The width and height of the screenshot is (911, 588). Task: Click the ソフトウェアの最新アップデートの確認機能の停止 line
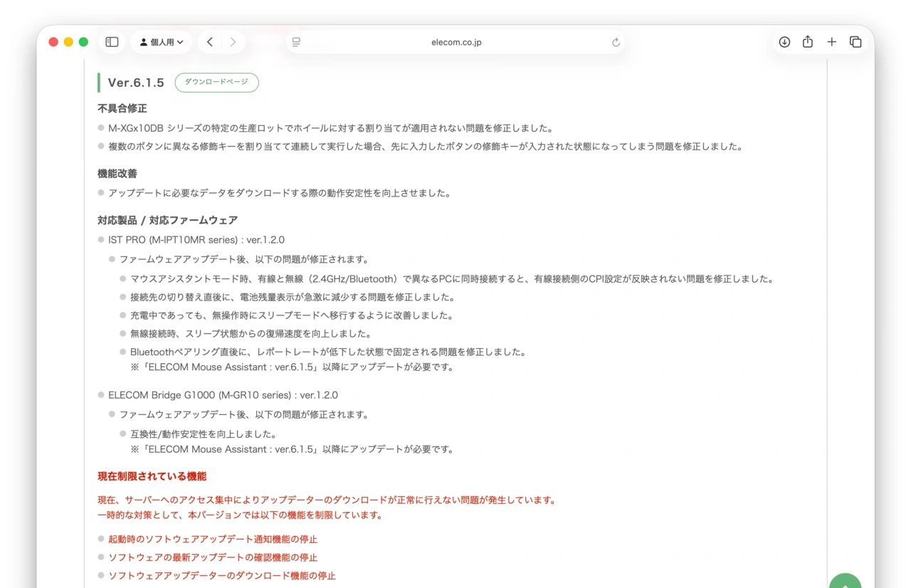tap(213, 557)
